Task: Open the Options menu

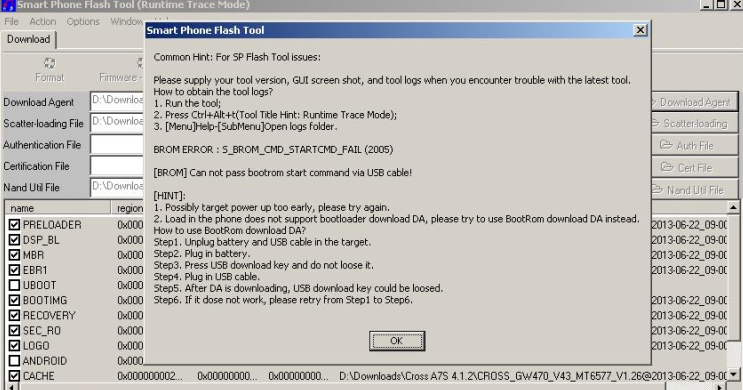Action: point(83,22)
